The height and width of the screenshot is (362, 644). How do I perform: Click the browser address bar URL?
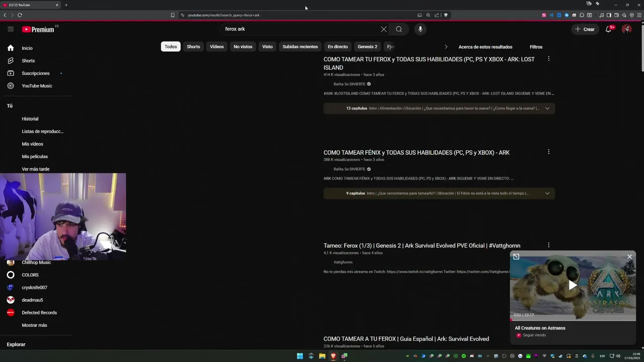pyautogui.click(x=224, y=15)
